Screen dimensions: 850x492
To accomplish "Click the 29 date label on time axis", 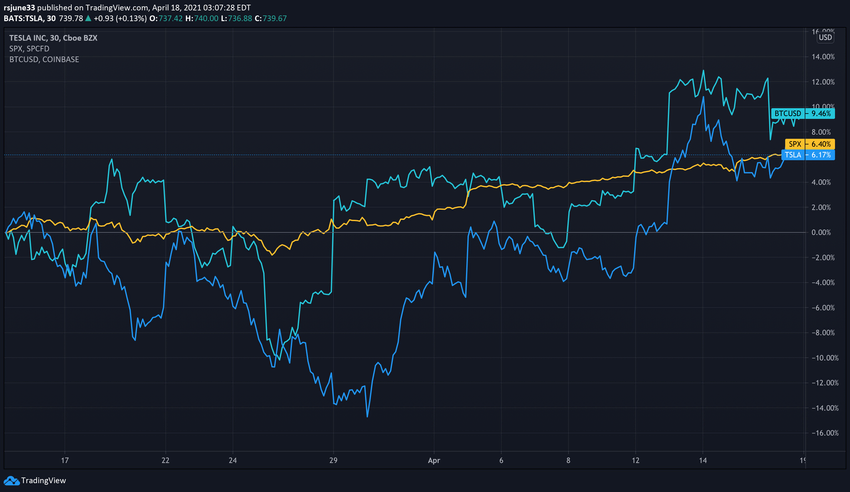I will coord(333,461).
